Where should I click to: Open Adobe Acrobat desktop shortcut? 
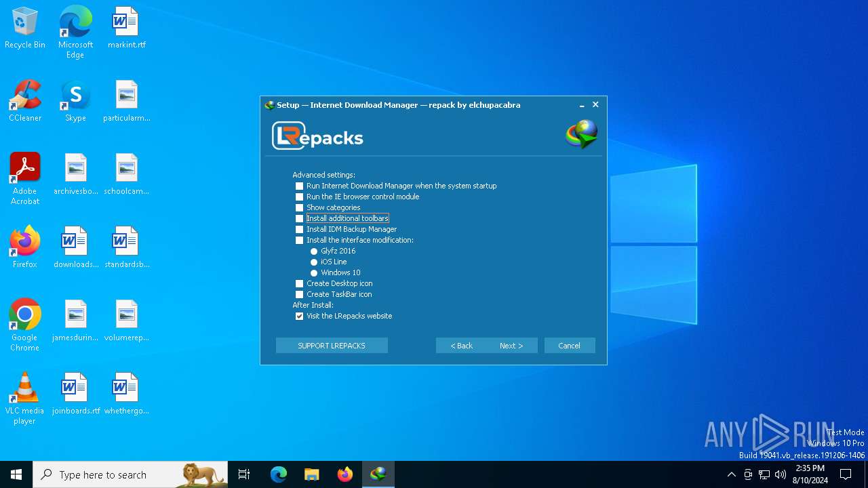pyautogui.click(x=25, y=179)
